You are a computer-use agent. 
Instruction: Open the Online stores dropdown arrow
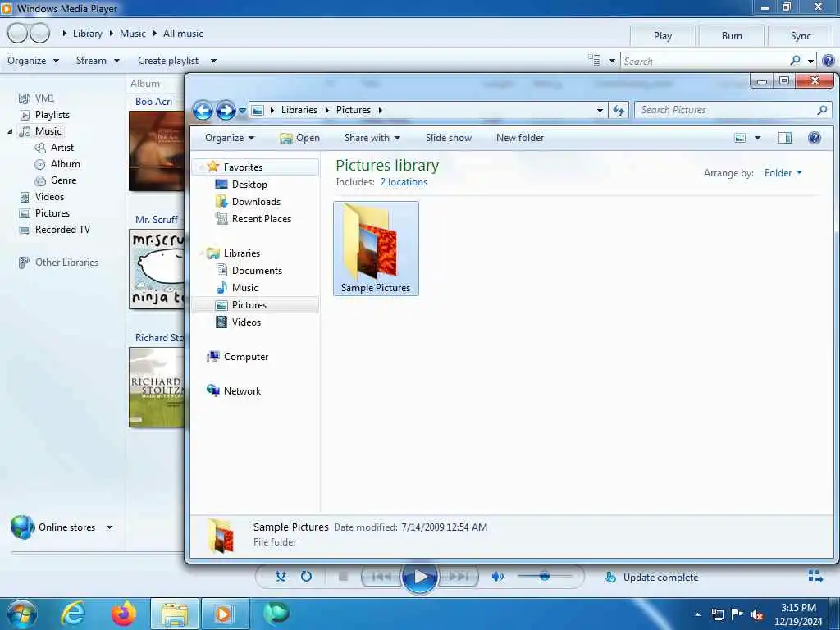coord(109,527)
